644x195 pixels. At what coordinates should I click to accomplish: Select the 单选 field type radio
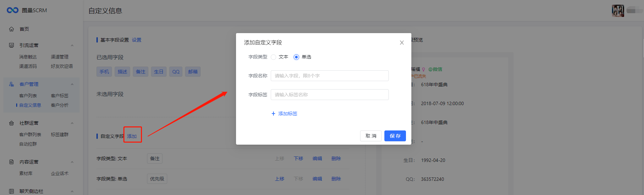coord(296,57)
